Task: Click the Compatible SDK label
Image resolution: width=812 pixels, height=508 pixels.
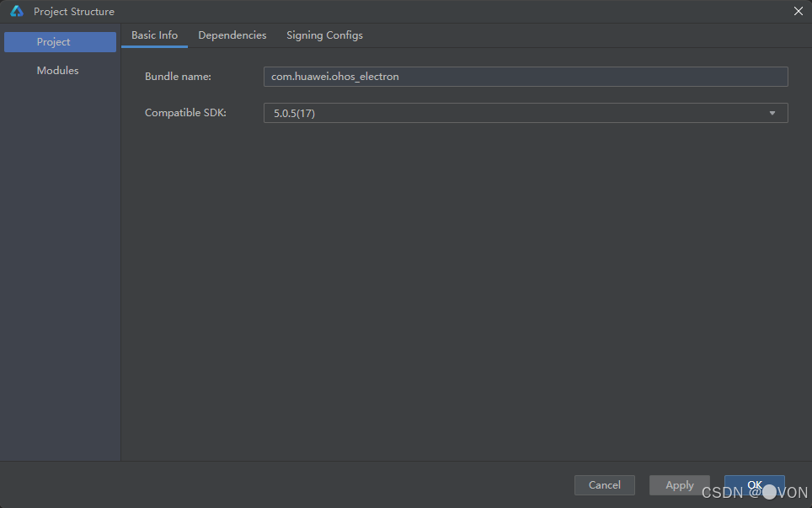Action: [x=185, y=113]
